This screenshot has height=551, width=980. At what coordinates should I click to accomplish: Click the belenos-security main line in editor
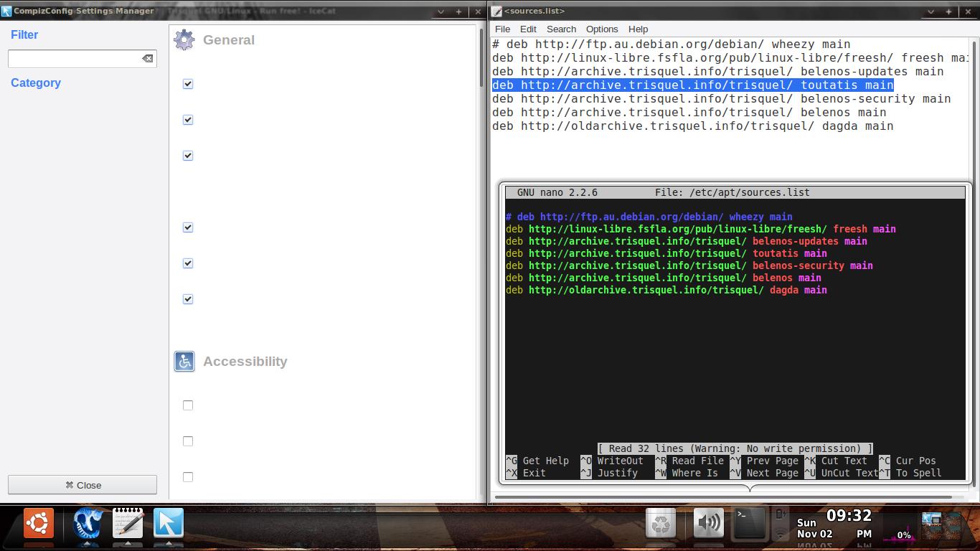(x=722, y=99)
